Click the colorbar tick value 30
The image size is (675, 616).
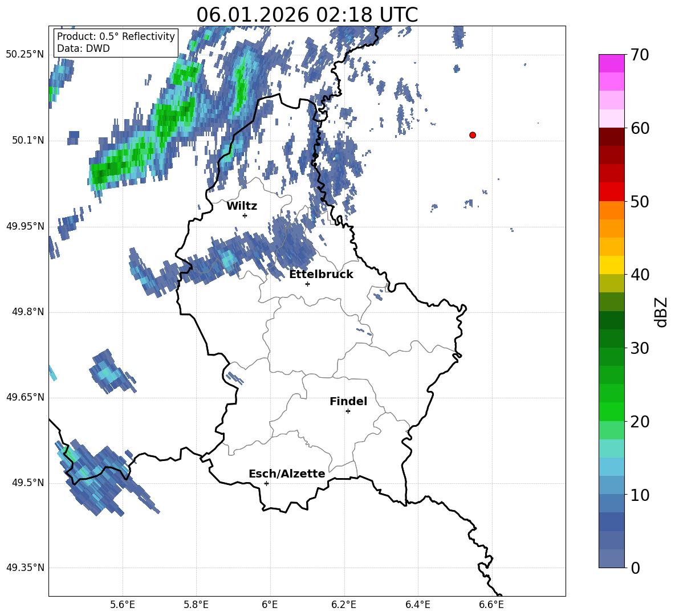coord(640,348)
